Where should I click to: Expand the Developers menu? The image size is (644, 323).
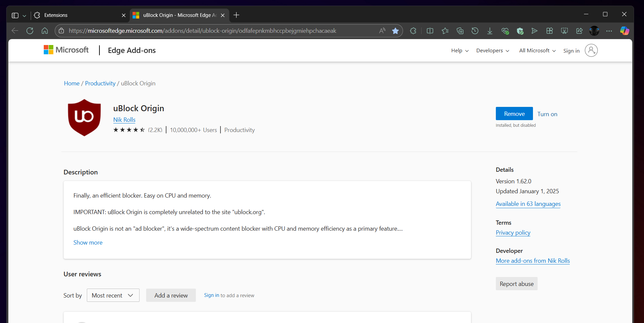click(x=493, y=51)
